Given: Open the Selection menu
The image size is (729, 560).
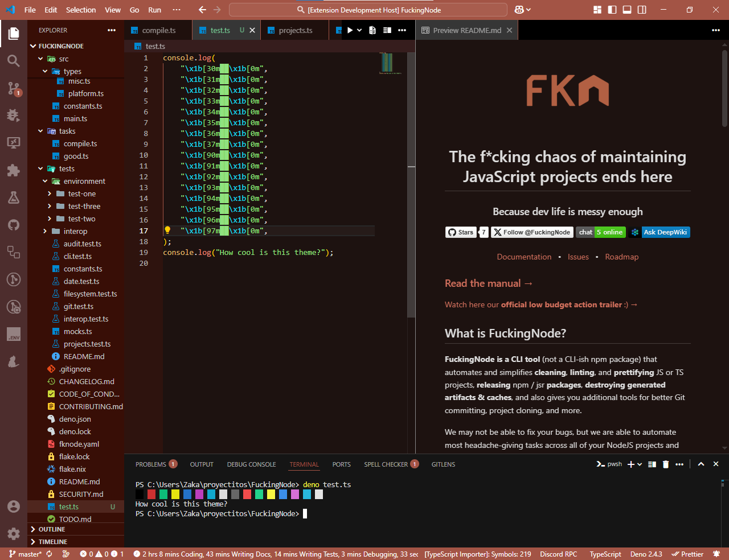Looking at the screenshot, I should 81,10.
